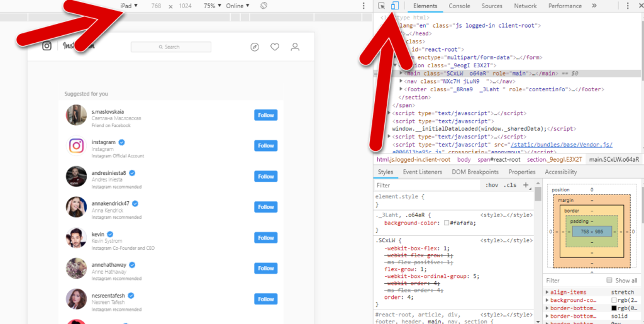Select span#react-root breadcrumb
The image size is (644, 324).
point(499,159)
